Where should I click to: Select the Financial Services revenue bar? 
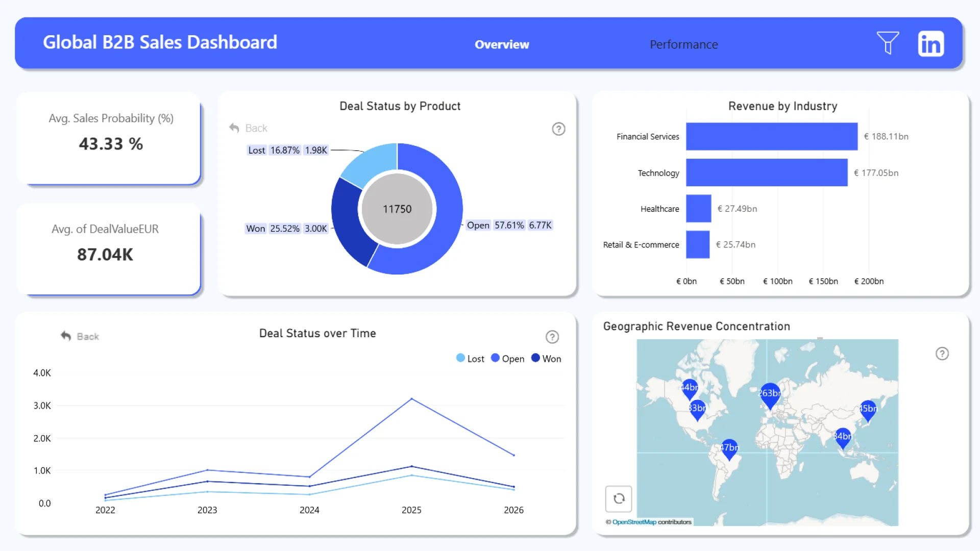point(771,136)
